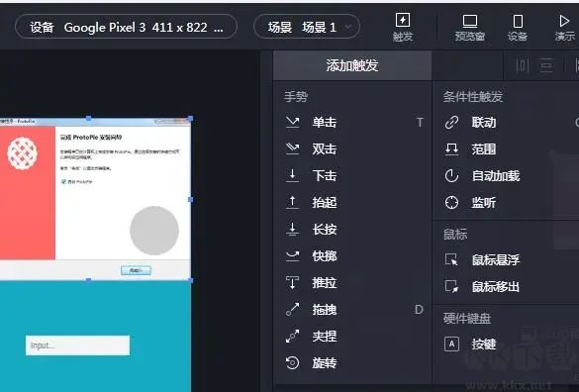Click the 鼠标悬浮 cursor icon
This screenshot has height=392, width=579.
pos(451,260)
